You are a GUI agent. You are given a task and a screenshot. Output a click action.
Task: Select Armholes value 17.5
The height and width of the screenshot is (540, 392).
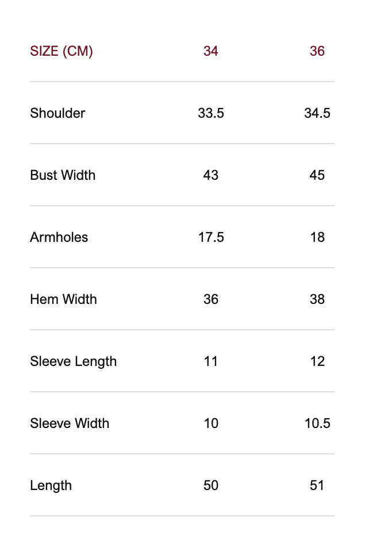tap(211, 237)
